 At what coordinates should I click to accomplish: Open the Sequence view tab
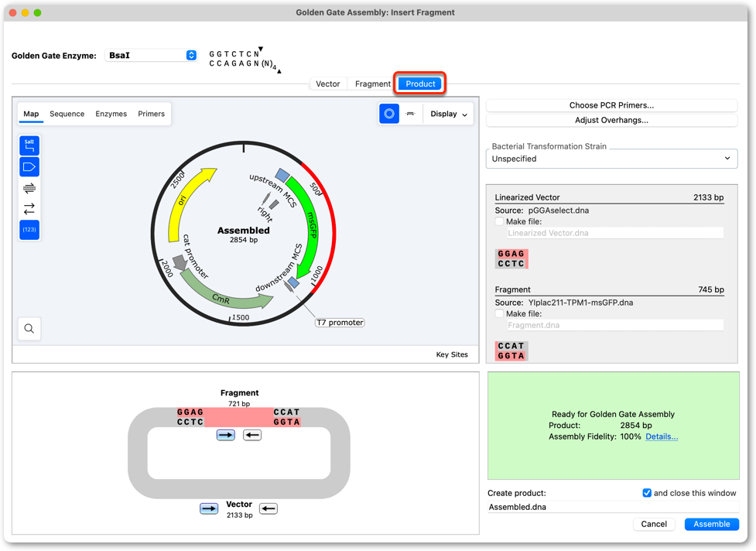coord(67,114)
